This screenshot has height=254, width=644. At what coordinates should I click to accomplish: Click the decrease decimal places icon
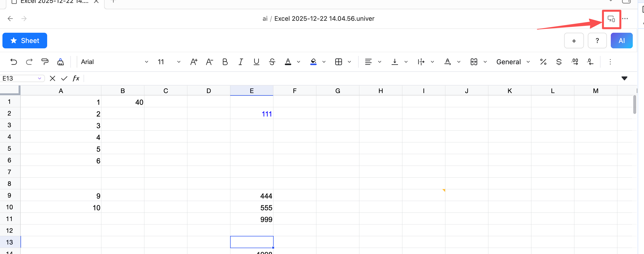click(590, 62)
